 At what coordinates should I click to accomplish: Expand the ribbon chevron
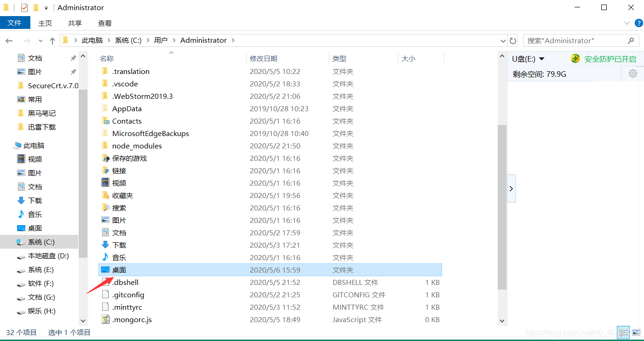(627, 23)
